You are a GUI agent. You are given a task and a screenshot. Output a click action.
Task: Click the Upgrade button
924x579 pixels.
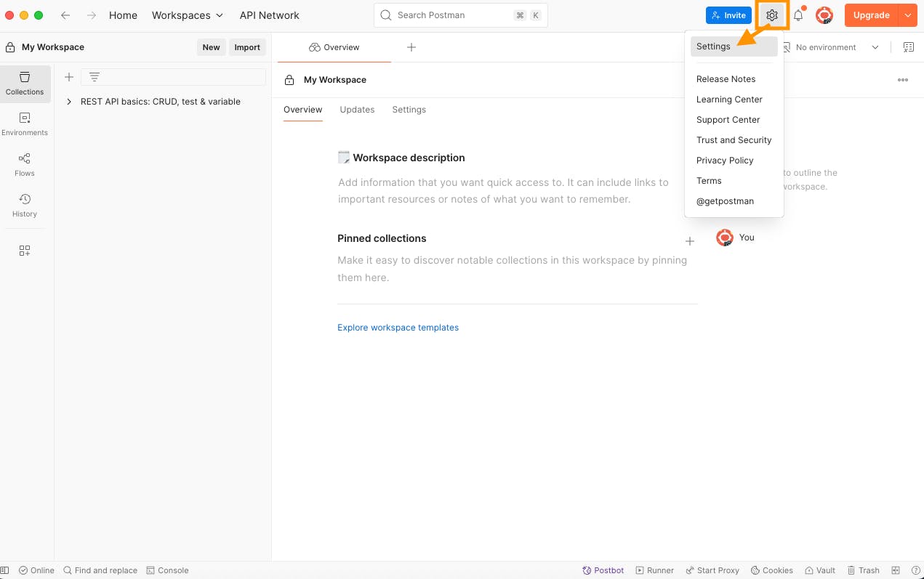tap(872, 15)
